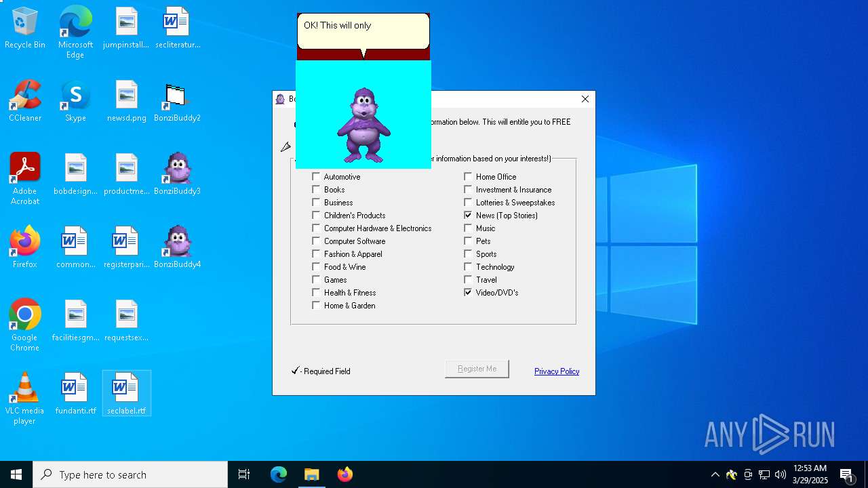Click Bonzi's speech bubble text

[x=337, y=26]
